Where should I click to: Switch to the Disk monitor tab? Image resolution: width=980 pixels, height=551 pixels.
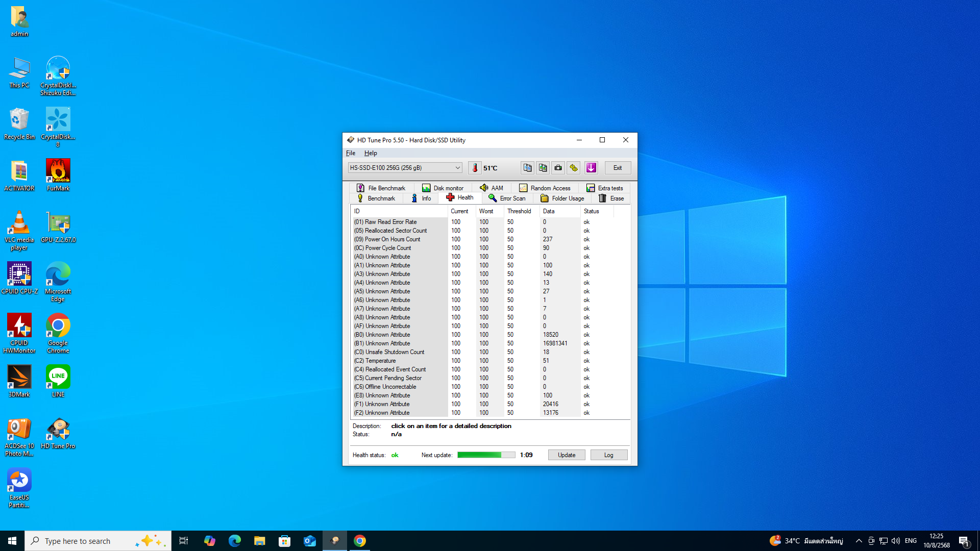pos(443,188)
